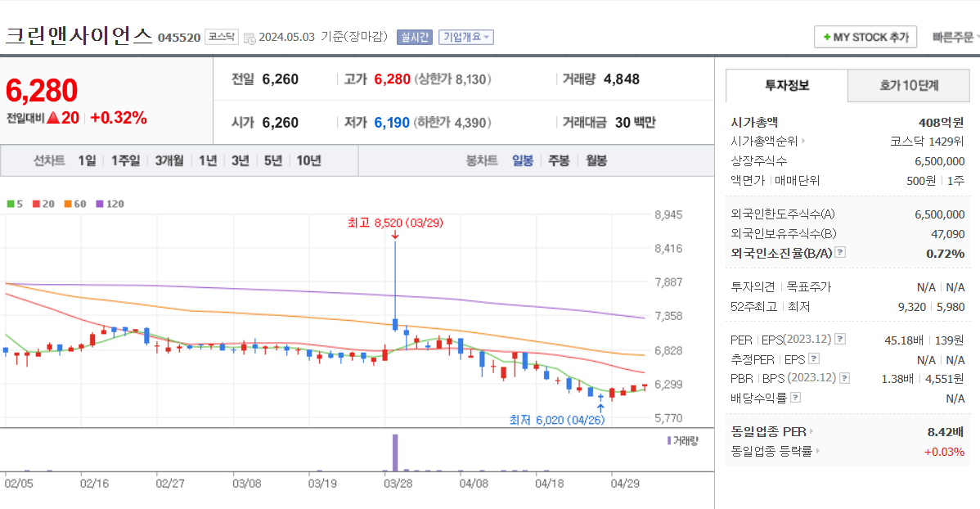
Task: Click the 하한가 4,390 text
Action: point(452,123)
